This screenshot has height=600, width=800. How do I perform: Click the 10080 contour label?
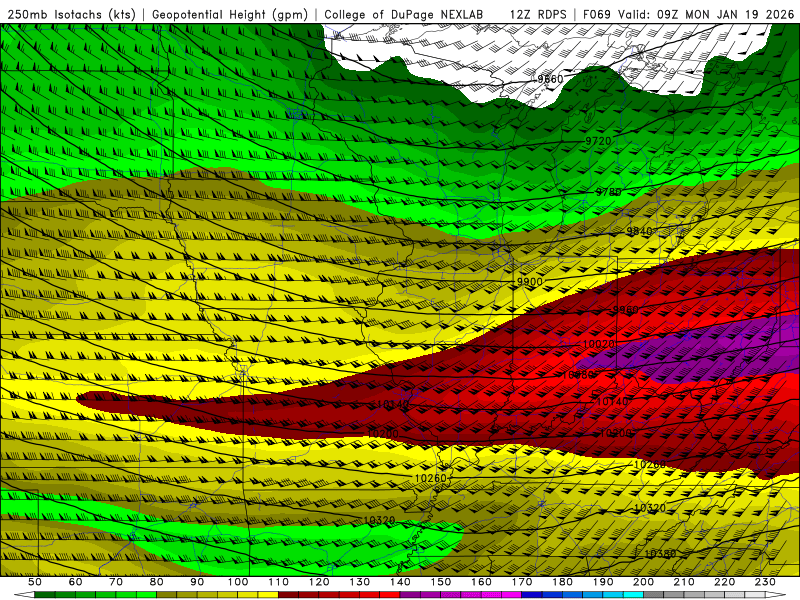coord(578,375)
